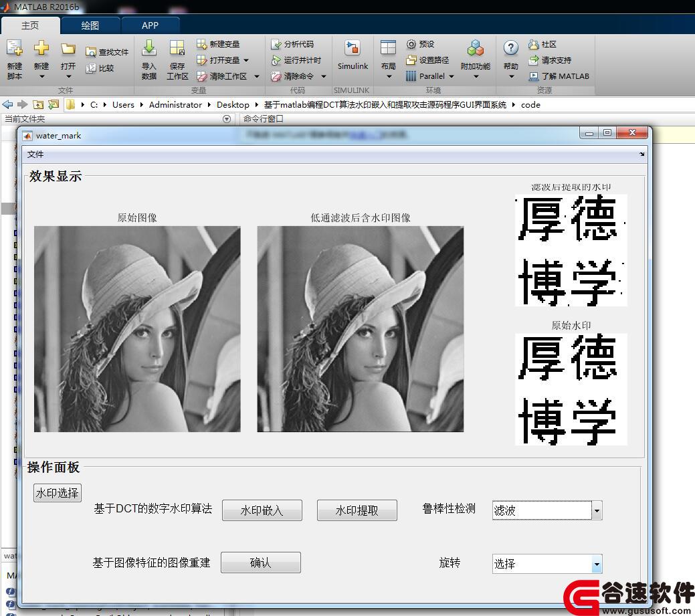The image size is (695, 616).
Task: Click the Confirm (确认) button
Action: click(x=261, y=562)
